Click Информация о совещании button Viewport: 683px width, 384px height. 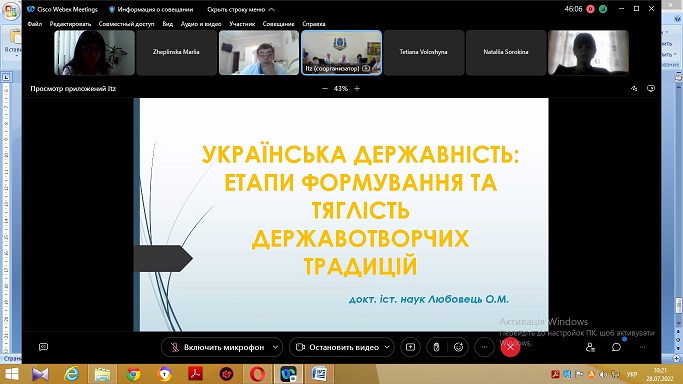point(151,9)
